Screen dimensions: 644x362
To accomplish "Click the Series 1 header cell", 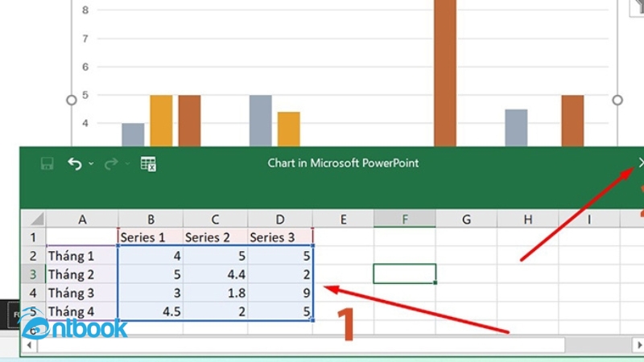I will pos(151,237).
